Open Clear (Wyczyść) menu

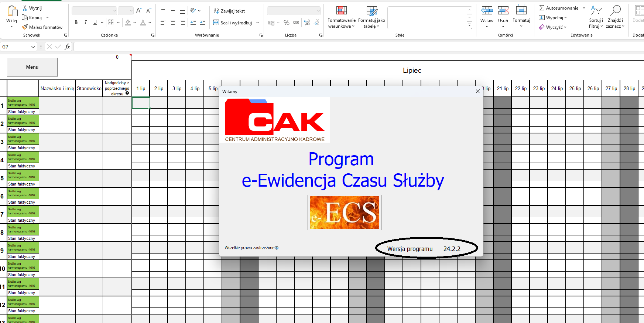[552, 27]
